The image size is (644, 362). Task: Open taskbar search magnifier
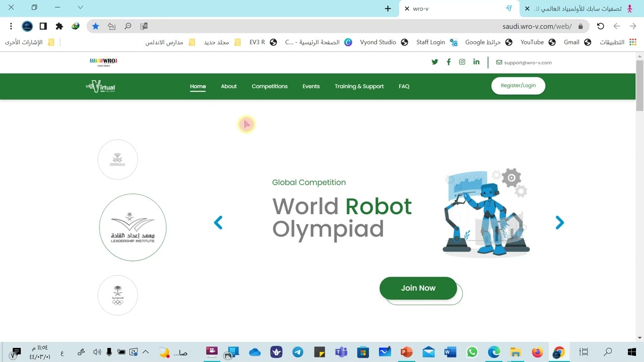pos(608,352)
